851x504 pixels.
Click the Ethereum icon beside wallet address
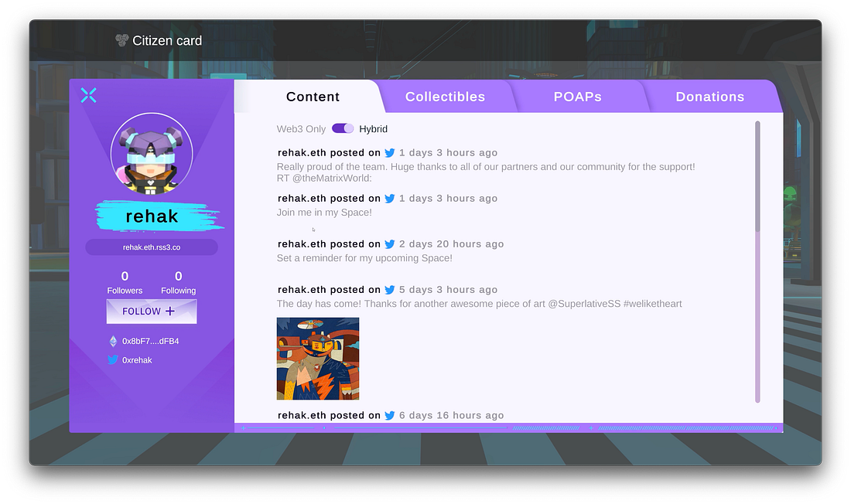tap(113, 341)
